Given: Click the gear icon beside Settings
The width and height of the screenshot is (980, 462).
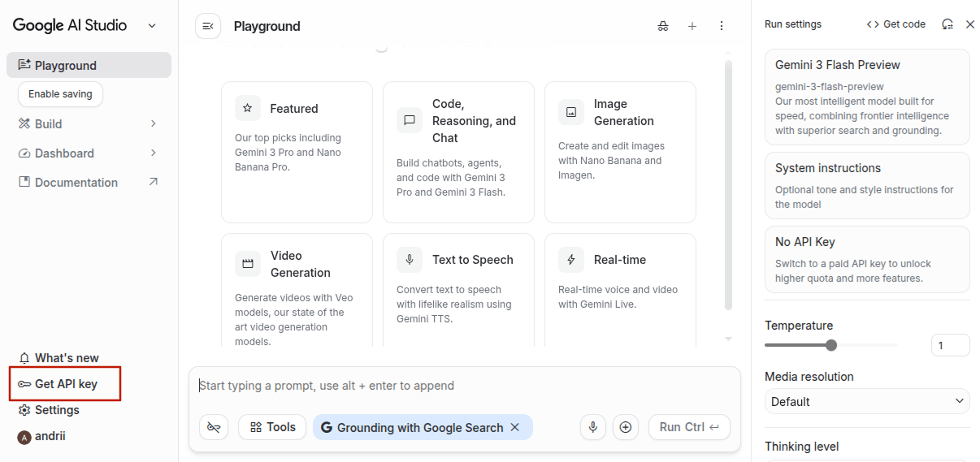Looking at the screenshot, I should (24, 410).
